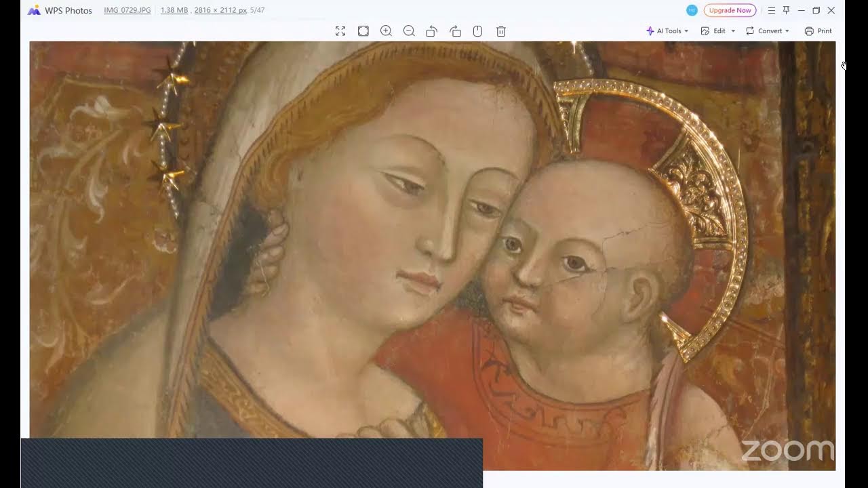This screenshot has width=868, height=488.
Task: Minimize the WPS Photos window
Action: 801,10
